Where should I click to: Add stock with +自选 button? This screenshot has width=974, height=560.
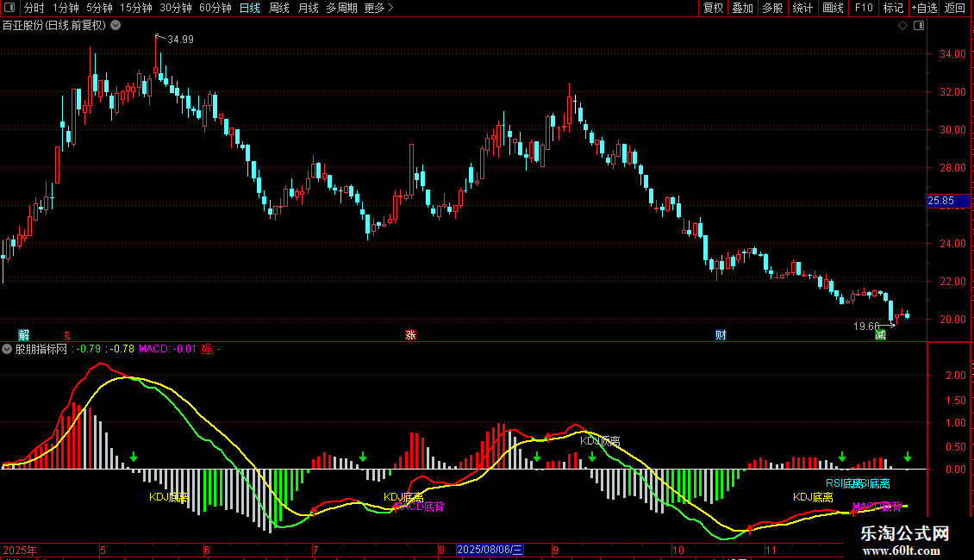click(924, 8)
